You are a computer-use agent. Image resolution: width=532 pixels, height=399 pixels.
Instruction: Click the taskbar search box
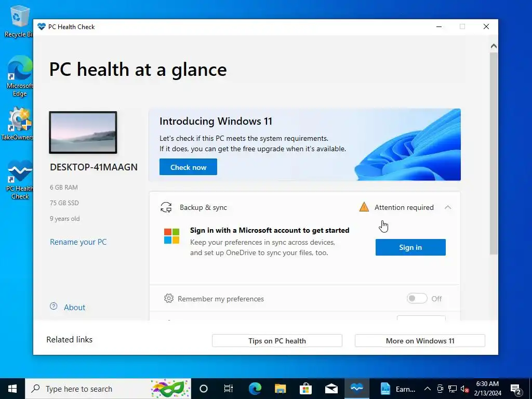108,389
